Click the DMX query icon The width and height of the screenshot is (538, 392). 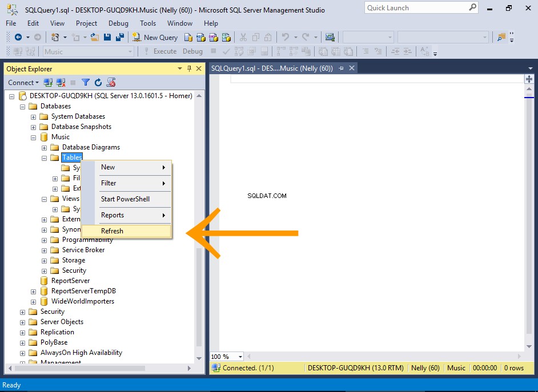click(214, 37)
